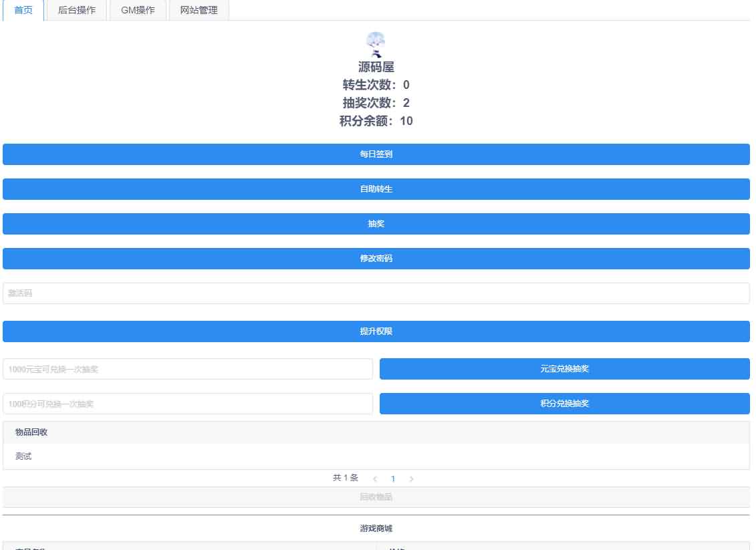Go to the 网站管理 tab
Viewport: 756px width, 550px height.
pyautogui.click(x=199, y=10)
